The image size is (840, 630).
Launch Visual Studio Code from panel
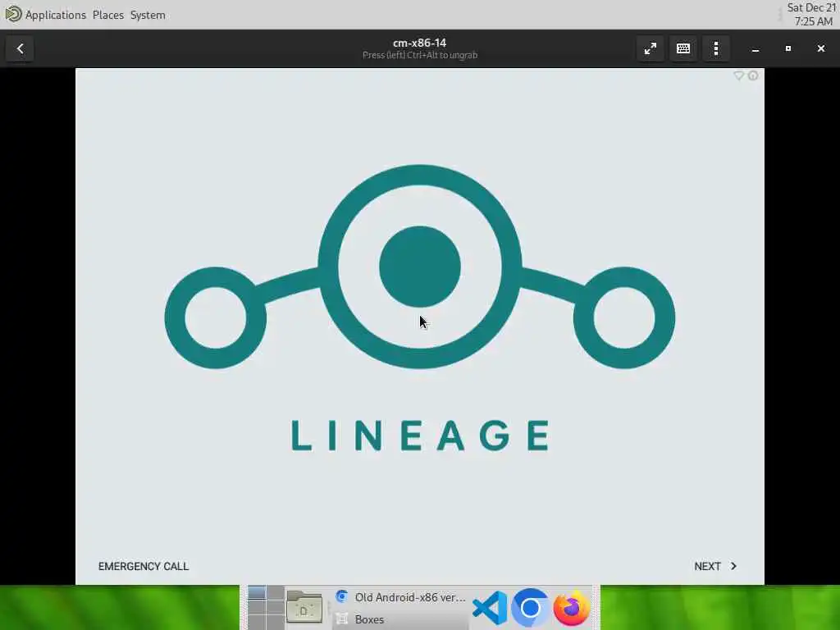coord(490,608)
